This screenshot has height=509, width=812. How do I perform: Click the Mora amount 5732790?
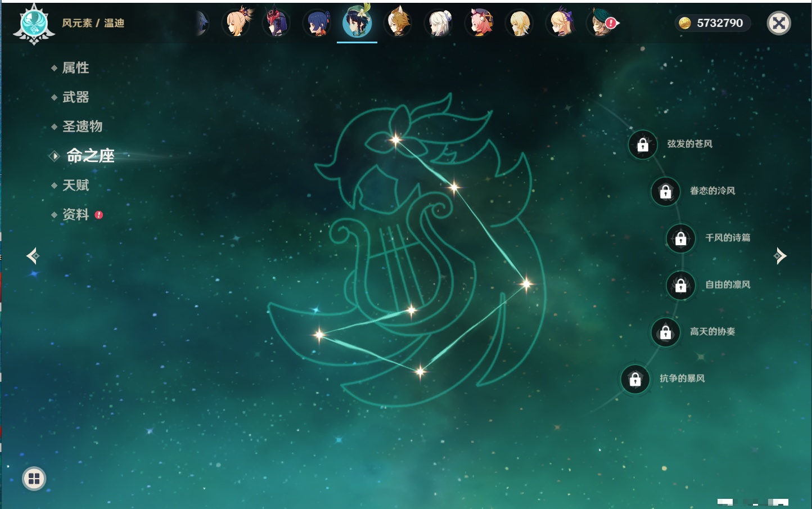tap(720, 23)
